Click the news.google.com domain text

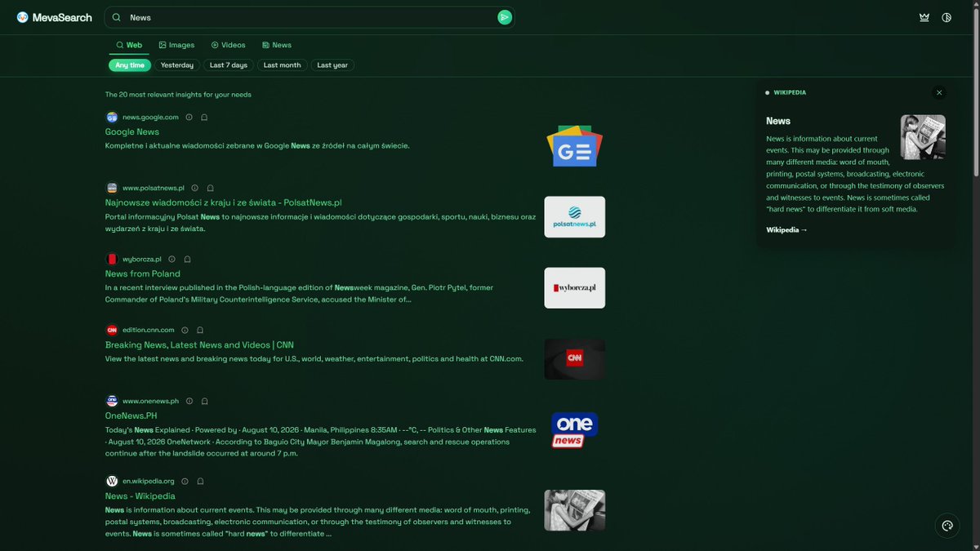point(150,117)
